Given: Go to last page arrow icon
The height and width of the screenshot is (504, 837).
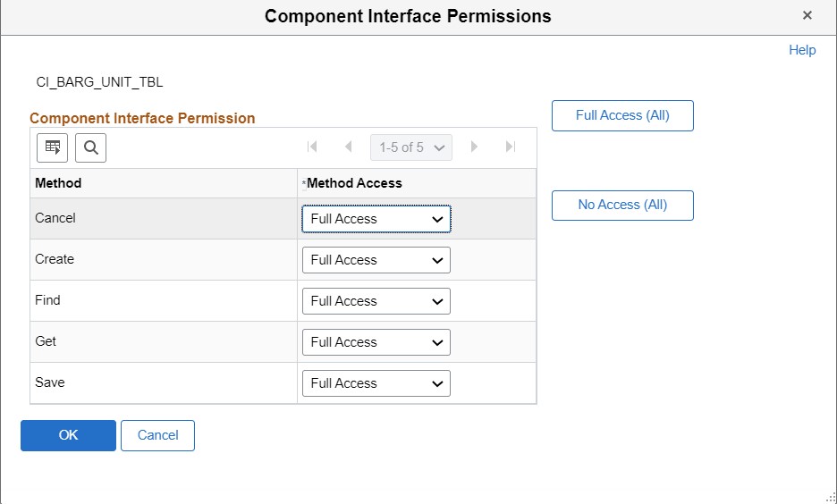Looking at the screenshot, I should tap(511, 147).
